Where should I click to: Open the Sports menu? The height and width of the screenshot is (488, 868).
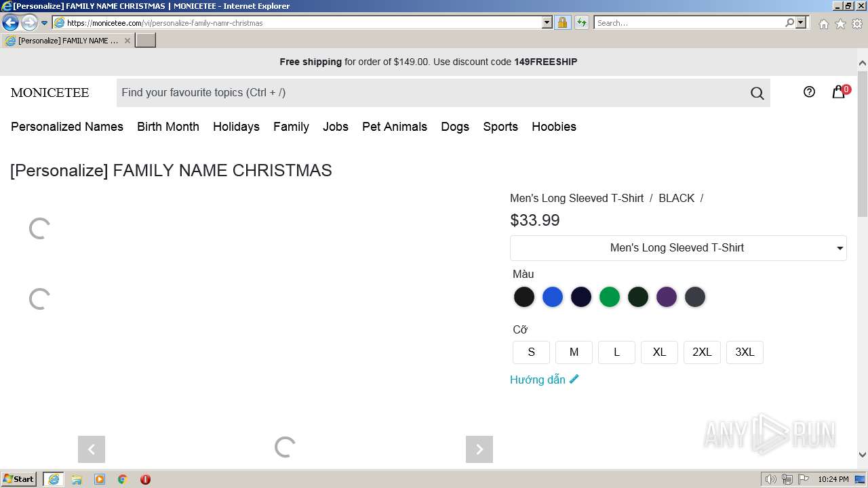pos(500,127)
